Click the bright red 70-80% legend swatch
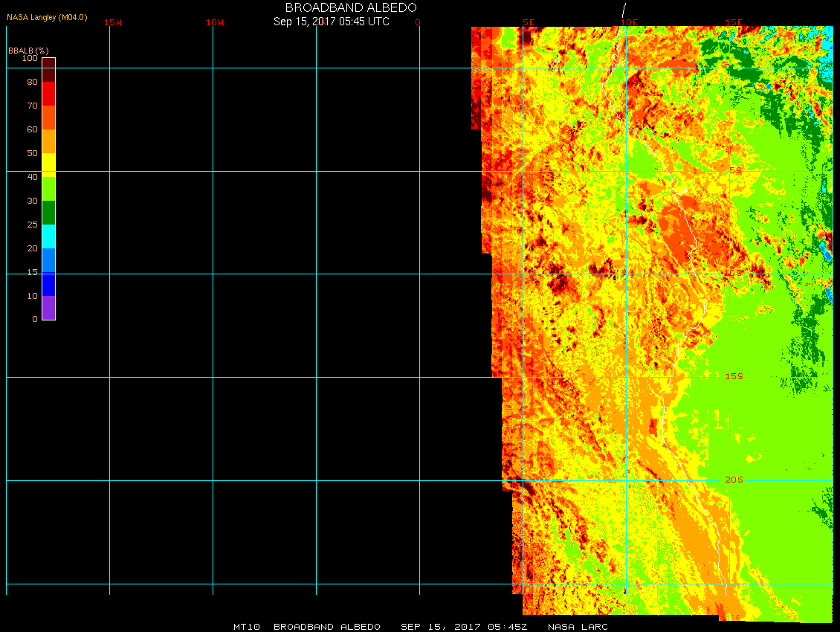This screenshot has height=632, width=840. click(x=48, y=93)
